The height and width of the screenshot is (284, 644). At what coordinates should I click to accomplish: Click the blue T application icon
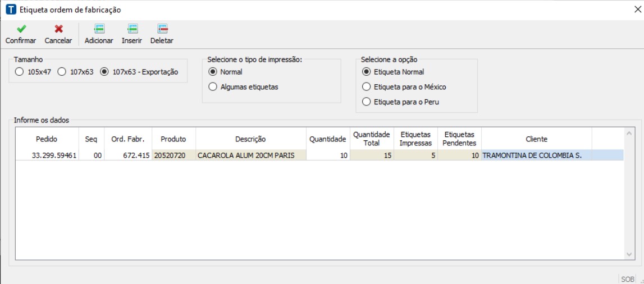click(x=10, y=10)
